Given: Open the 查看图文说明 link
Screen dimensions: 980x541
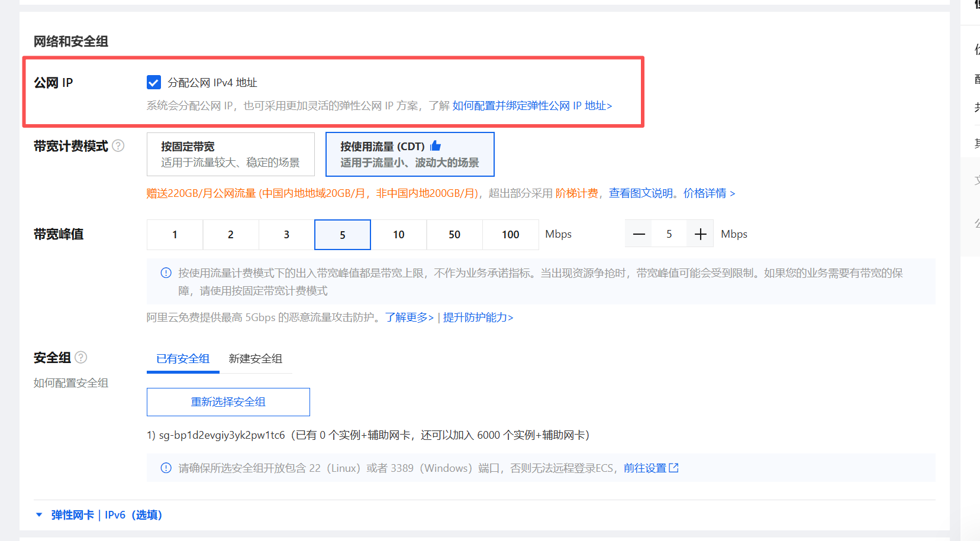Looking at the screenshot, I should click(x=641, y=193).
